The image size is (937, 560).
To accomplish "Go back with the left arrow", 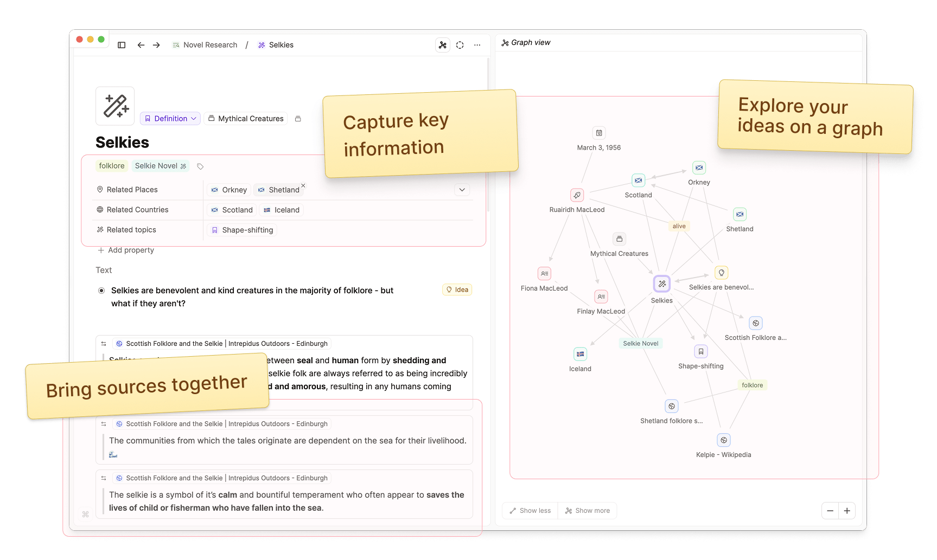I will 141,45.
